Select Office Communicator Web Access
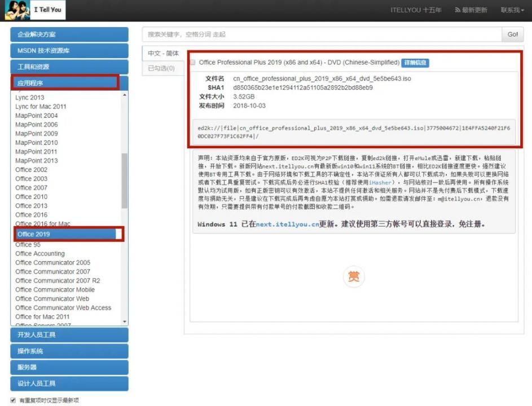This screenshot has height=406, width=532. [x=63, y=308]
